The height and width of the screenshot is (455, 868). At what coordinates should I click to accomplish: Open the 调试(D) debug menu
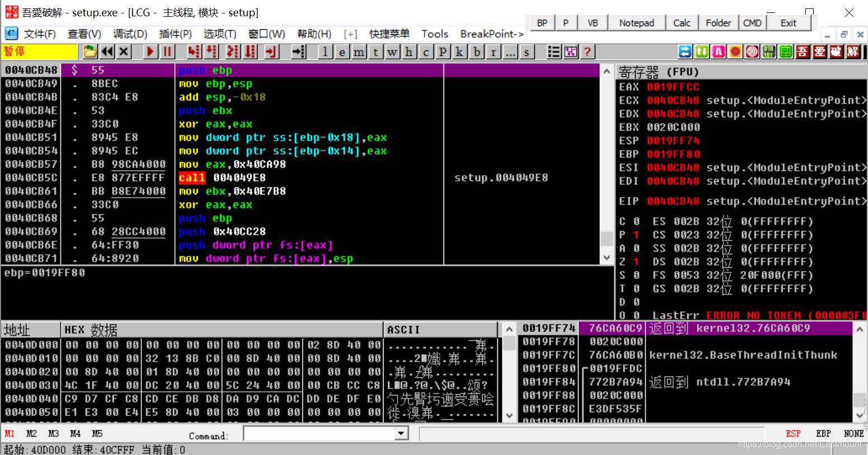coord(130,34)
